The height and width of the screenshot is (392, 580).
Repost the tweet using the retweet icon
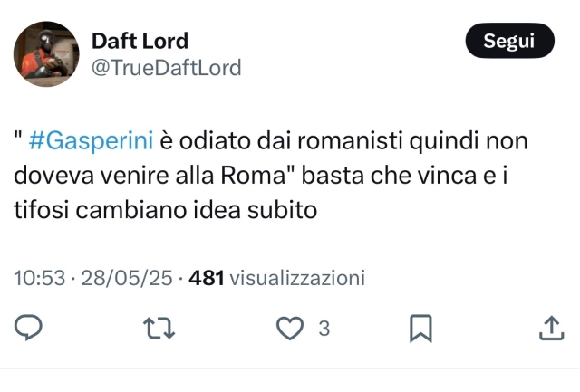coord(159,330)
